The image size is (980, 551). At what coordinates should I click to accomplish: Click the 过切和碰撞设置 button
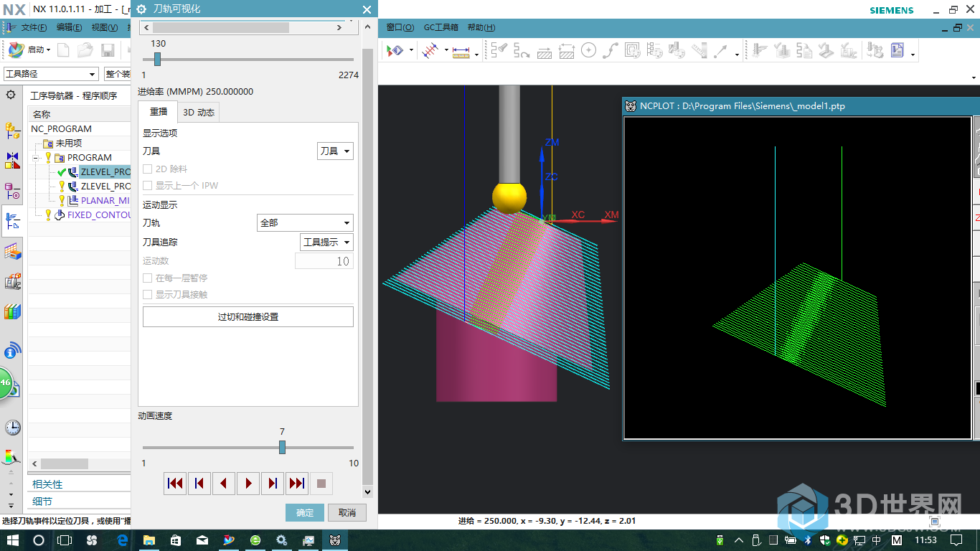[x=248, y=316]
